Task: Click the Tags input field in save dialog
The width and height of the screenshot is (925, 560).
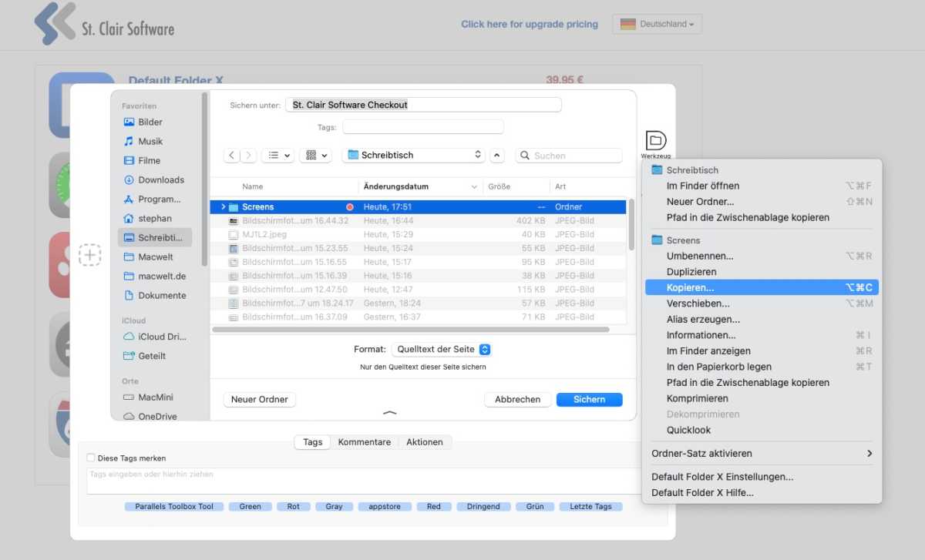Action: coord(423,127)
